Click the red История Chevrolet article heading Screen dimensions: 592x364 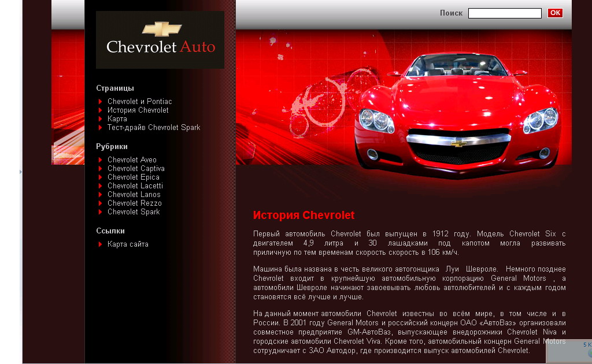[304, 216]
